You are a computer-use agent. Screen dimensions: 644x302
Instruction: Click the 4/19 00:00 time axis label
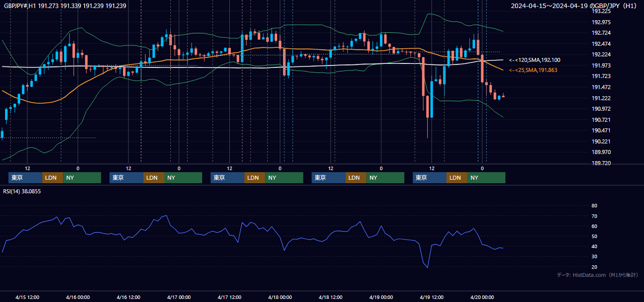[x=381, y=297]
